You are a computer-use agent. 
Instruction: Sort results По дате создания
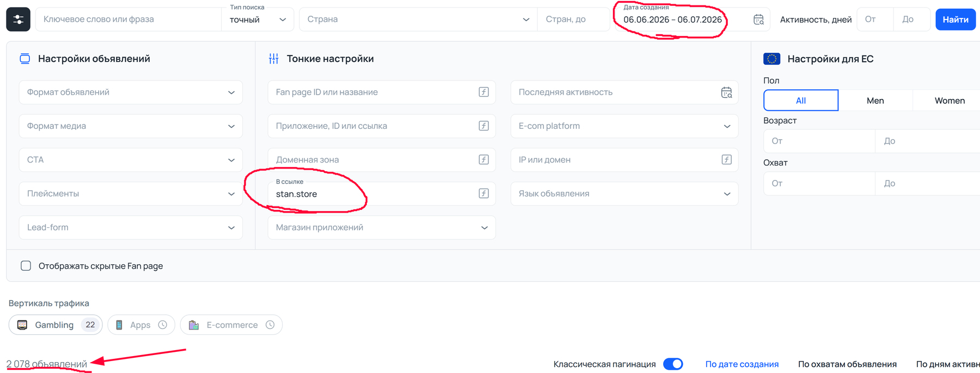pyautogui.click(x=742, y=364)
